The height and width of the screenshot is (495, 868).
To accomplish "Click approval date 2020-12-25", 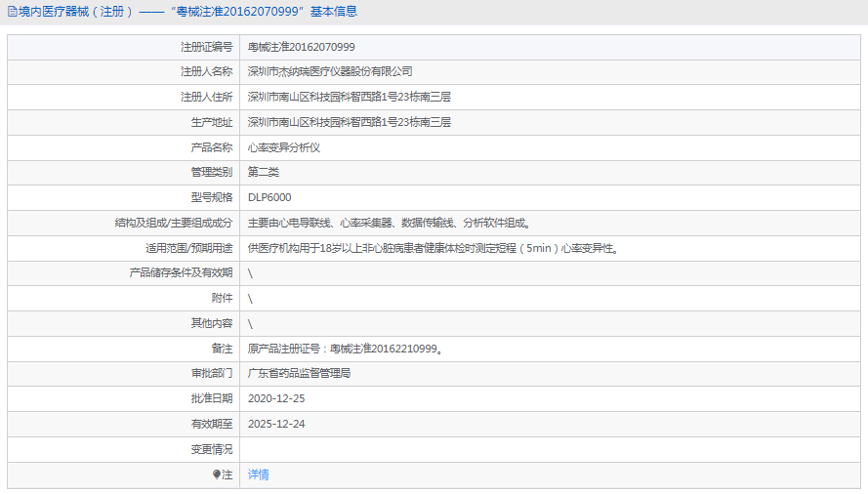I will pos(276,398).
